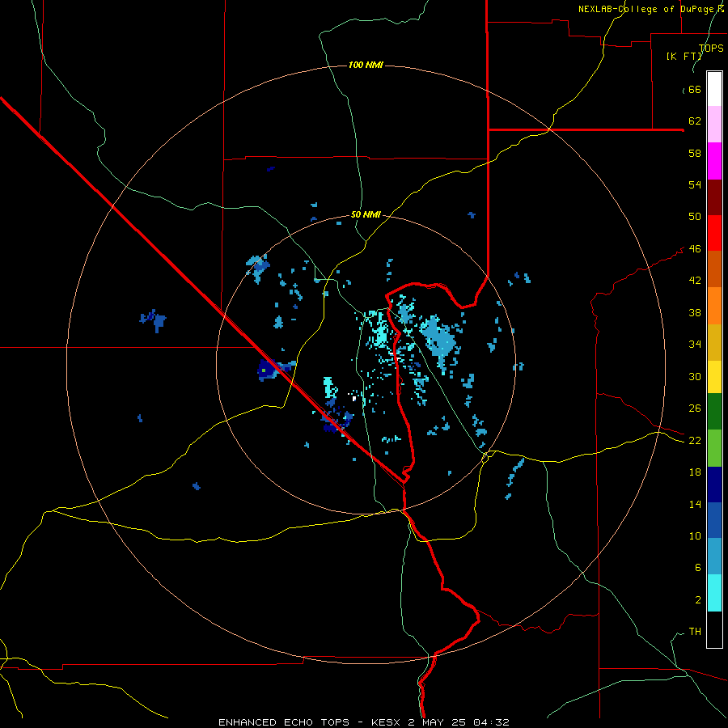Click the TOPS legend title
728x728 pixels.
711,49
